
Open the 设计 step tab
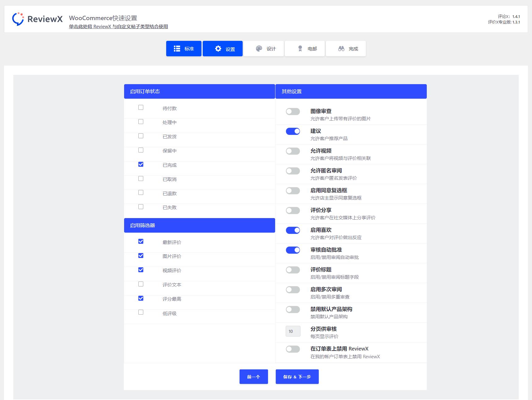[x=264, y=49]
